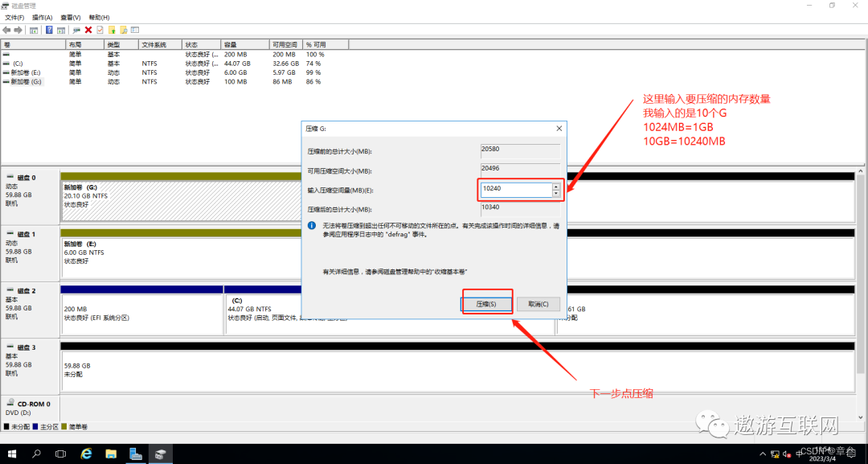The image size is (868, 464).
Task: Select the 新加卷 (G:) partition on 磁盘 0
Action: pos(181,200)
